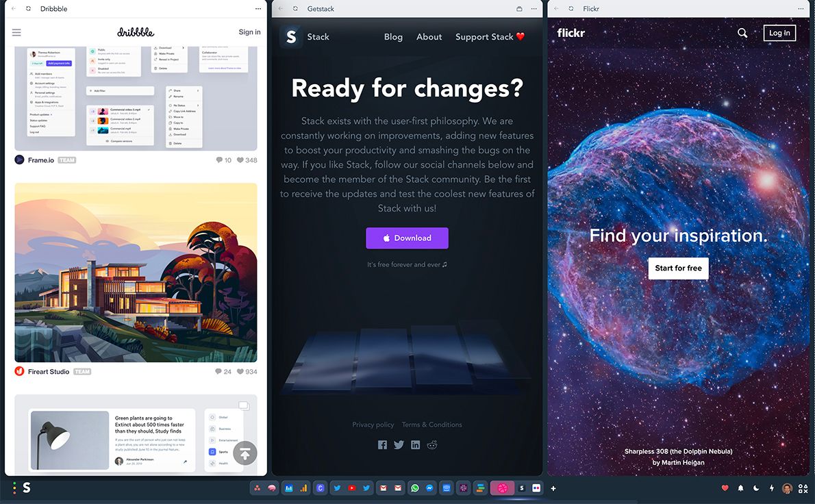Open Gmail icon in the dock
Screen dimensions: 815x504
[x=384, y=488]
